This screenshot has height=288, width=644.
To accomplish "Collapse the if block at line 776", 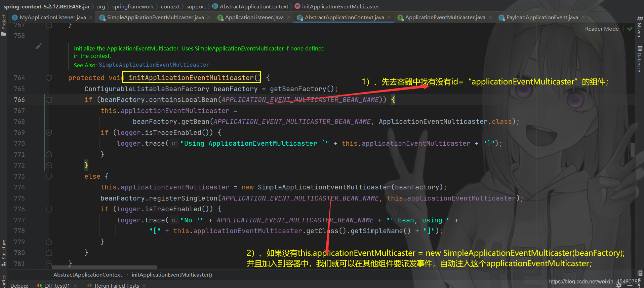I will [x=49, y=209].
